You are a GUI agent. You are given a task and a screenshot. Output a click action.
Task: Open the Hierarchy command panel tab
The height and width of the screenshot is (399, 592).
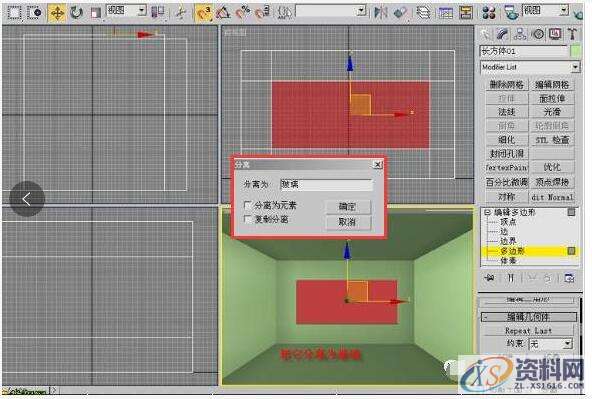pyautogui.click(x=520, y=34)
